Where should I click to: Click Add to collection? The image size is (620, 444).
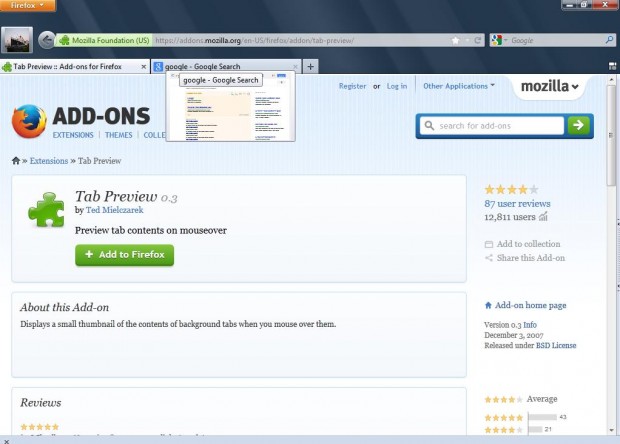tap(523, 244)
